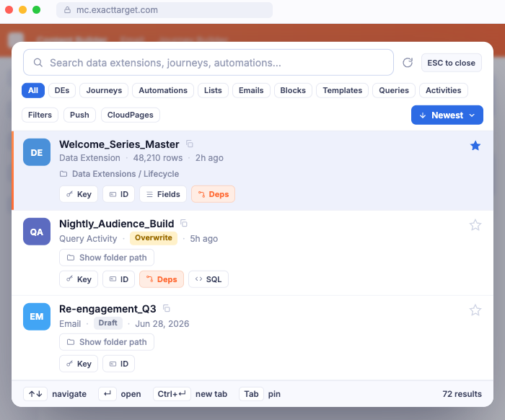Copy Key for Welcome_Series_Master

tap(79, 194)
